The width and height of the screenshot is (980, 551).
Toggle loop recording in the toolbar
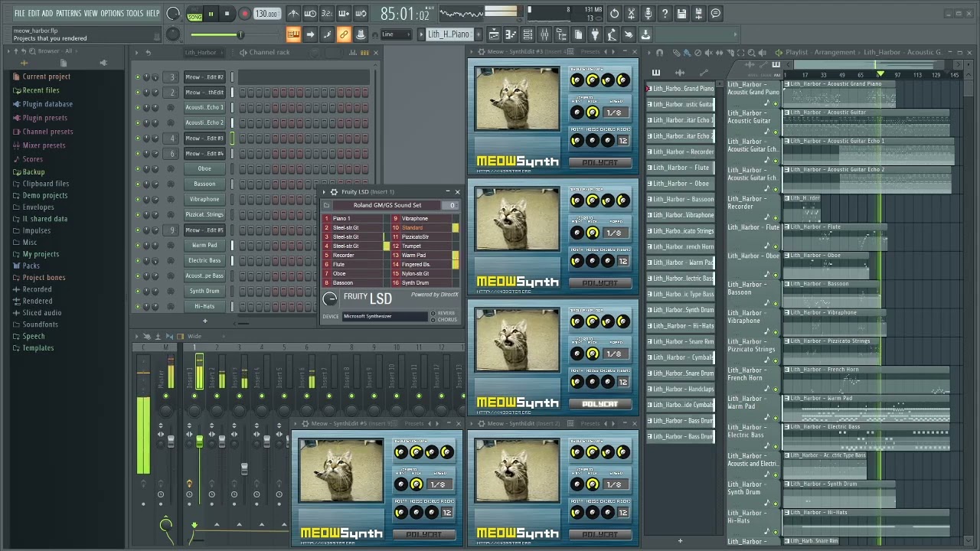click(x=361, y=13)
